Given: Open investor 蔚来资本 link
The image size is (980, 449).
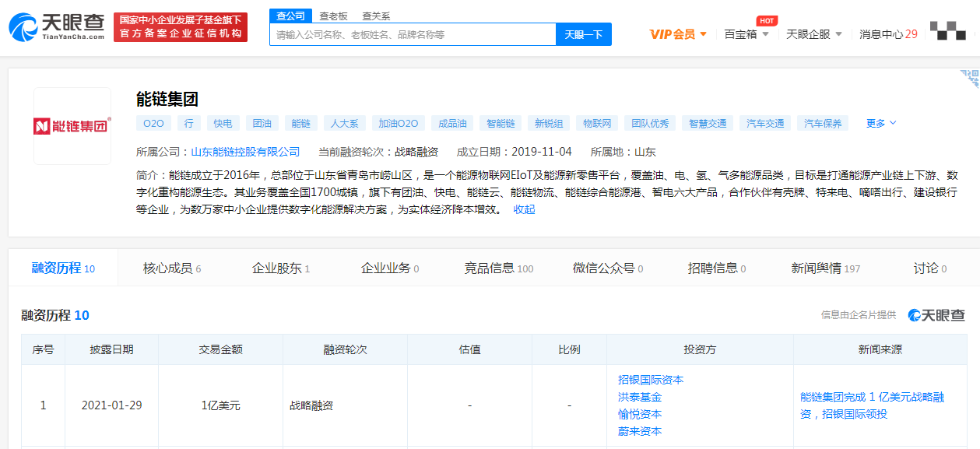Looking at the screenshot, I should [x=640, y=431].
